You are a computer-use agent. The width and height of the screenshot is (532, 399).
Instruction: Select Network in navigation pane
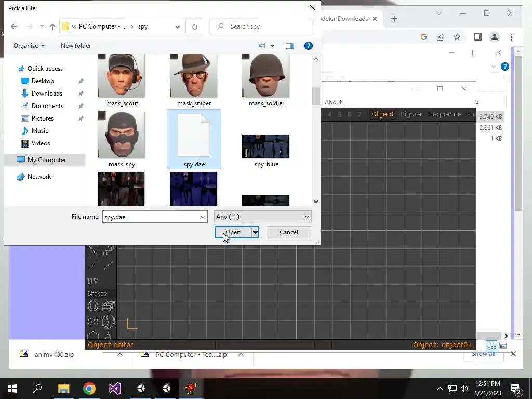[x=39, y=177]
